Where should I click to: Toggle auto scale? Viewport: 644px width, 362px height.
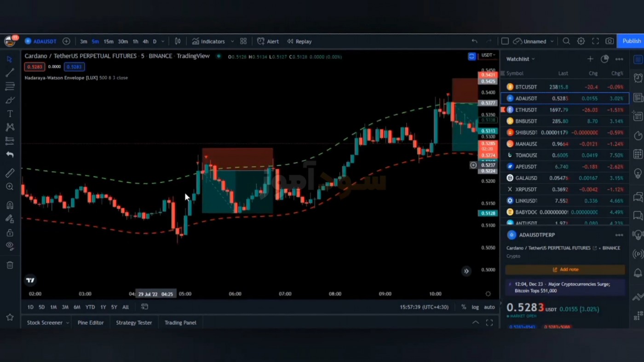(489, 307)
